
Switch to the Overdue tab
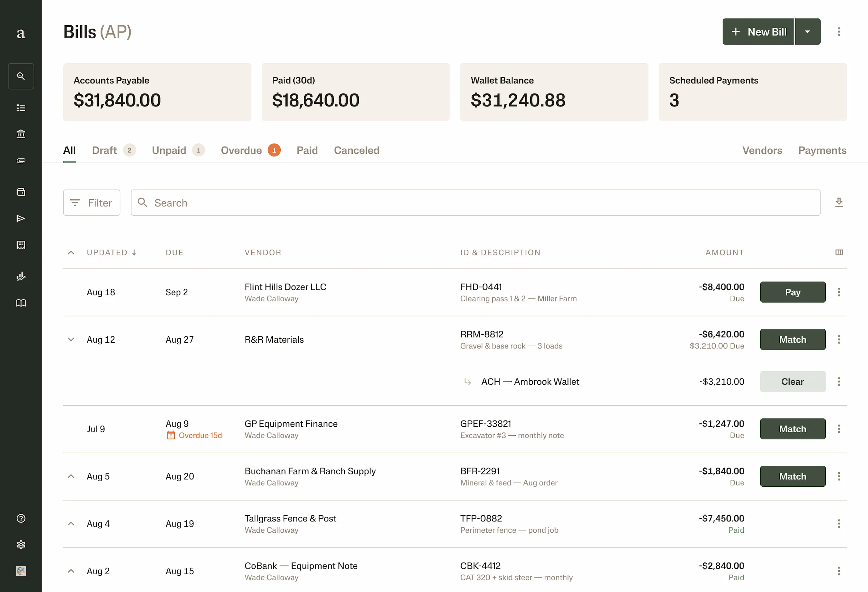point(241,150)
